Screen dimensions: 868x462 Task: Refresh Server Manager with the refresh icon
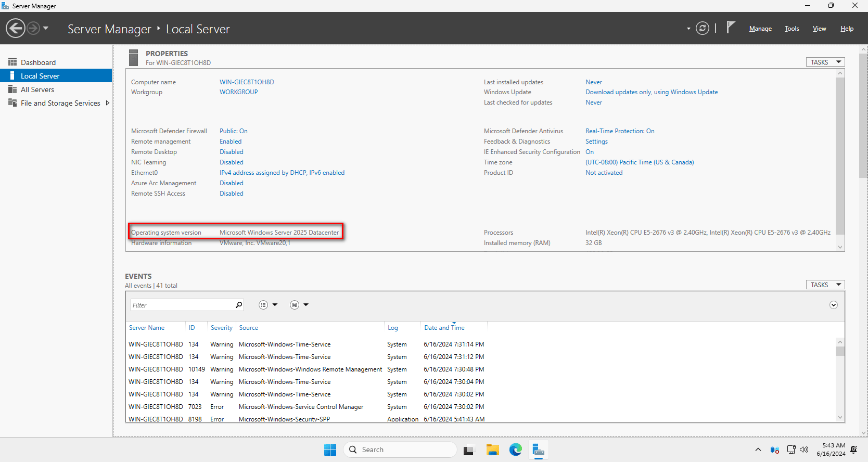click(x=703, y=28)
